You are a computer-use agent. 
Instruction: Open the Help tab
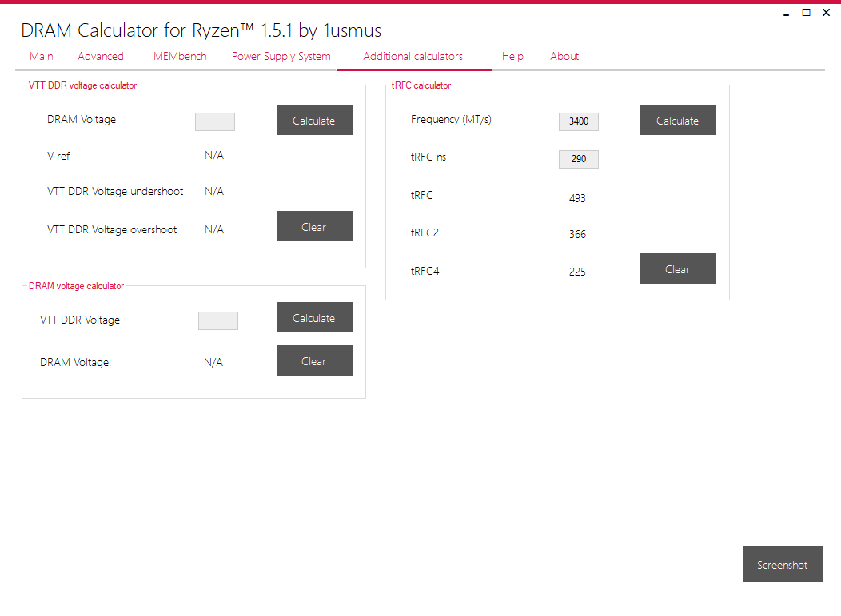click(x=512, y=56)
